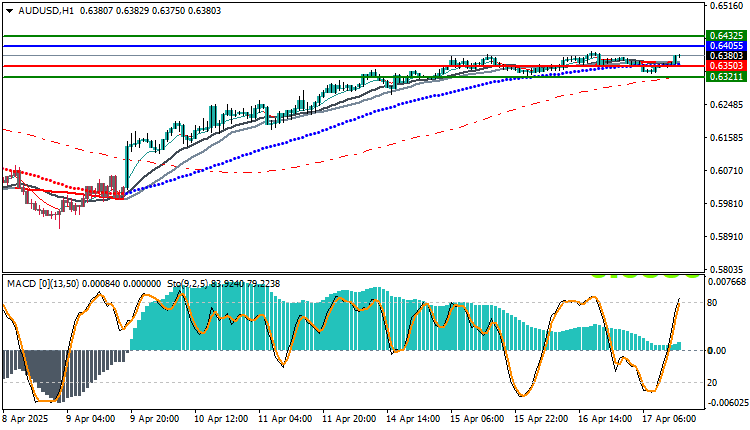Select the blue 0.64055 price level label
750x430 pixels.
click(726, 46)
